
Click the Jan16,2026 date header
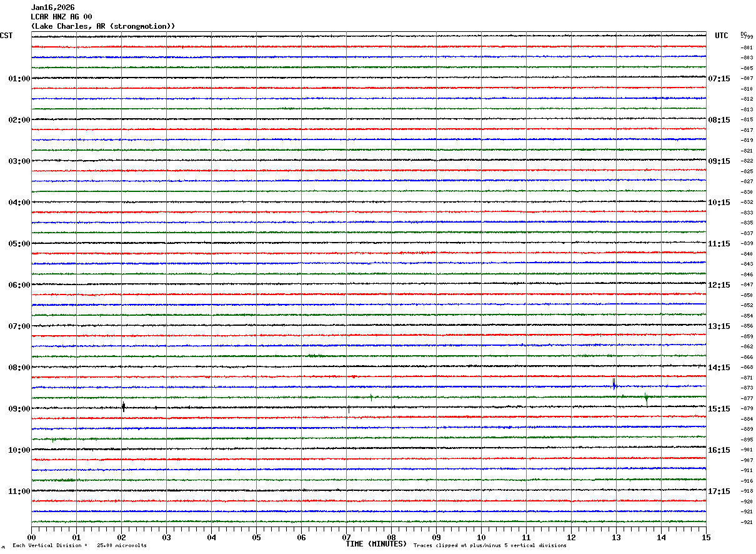click(x=52, y=8)
